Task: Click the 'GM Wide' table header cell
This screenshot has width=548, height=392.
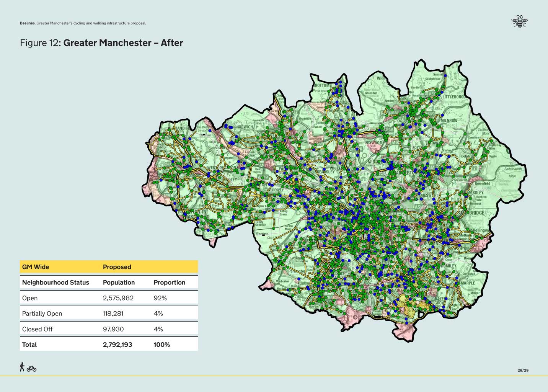Action: (36, 267)
